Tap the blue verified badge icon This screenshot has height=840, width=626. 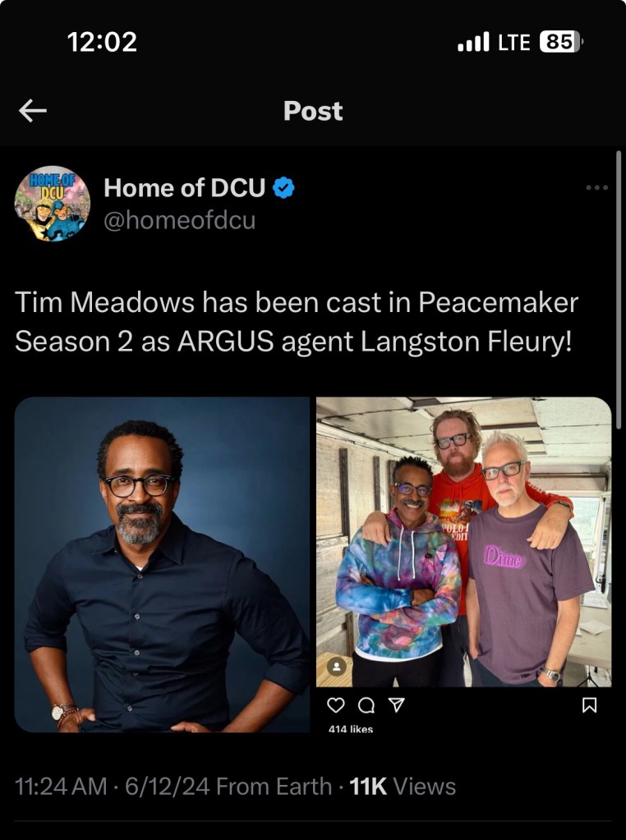point(283,188)
